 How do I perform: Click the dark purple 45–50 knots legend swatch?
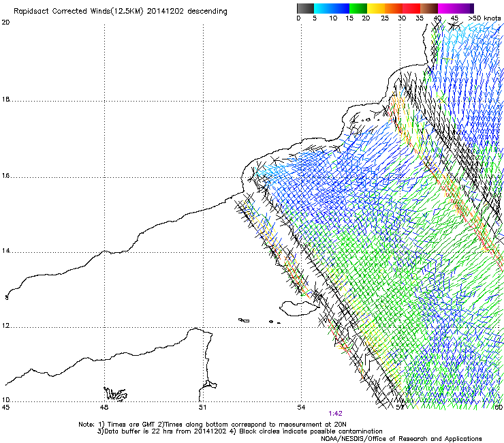click(464, 8)
